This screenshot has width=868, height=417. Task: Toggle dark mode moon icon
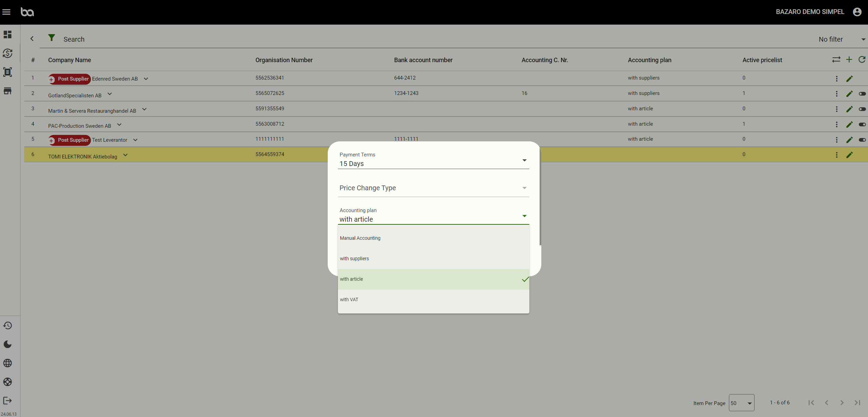8,344
